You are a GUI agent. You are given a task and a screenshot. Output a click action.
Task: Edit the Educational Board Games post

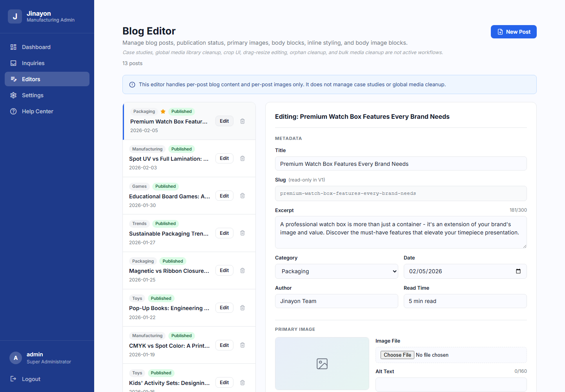224,196
